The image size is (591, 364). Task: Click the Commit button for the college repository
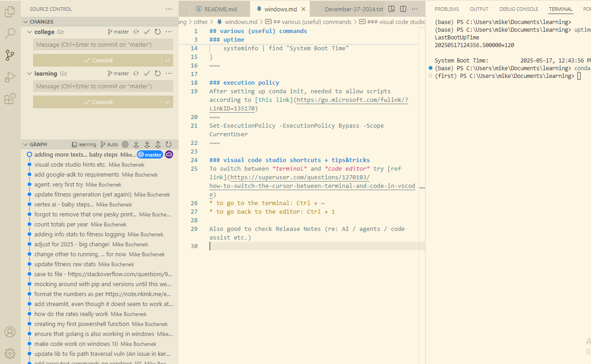click(x=100, y=60)
